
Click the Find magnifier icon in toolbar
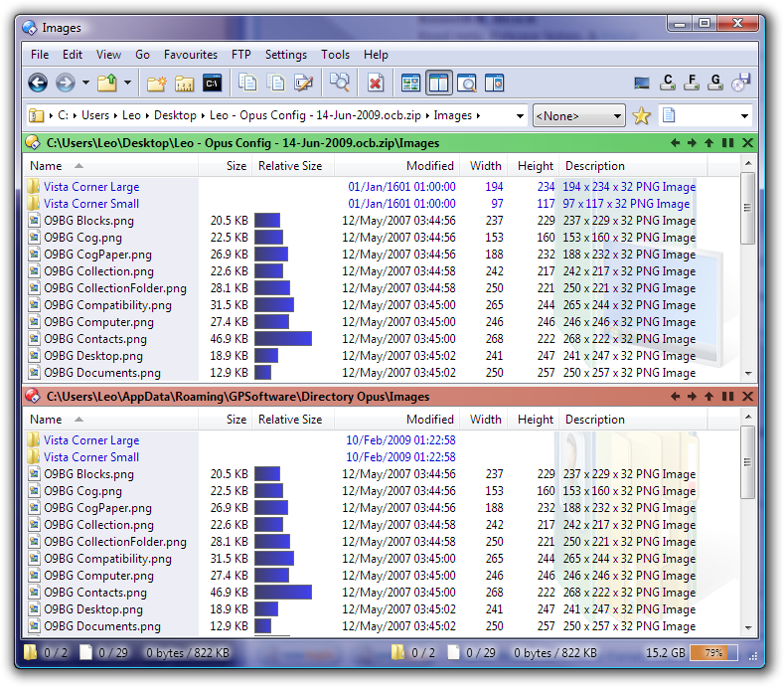(x=340, y=84)
